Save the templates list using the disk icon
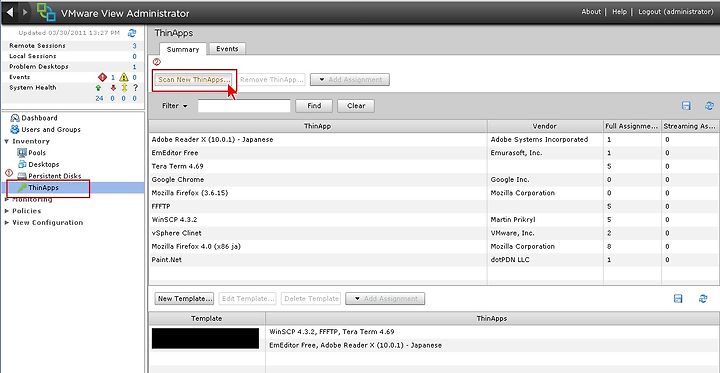Image resolution: width=720 pixels, height=373 pixels. (x=678, y=299)
